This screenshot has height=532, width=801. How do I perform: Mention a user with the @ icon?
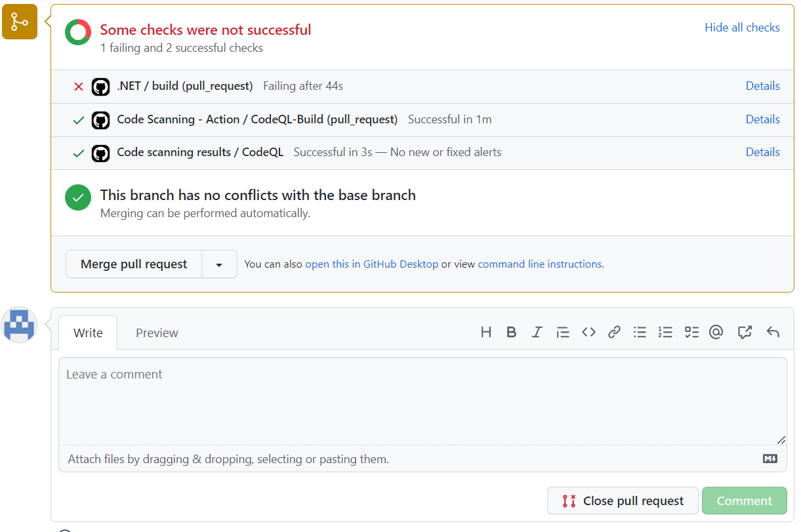[716, 332]
